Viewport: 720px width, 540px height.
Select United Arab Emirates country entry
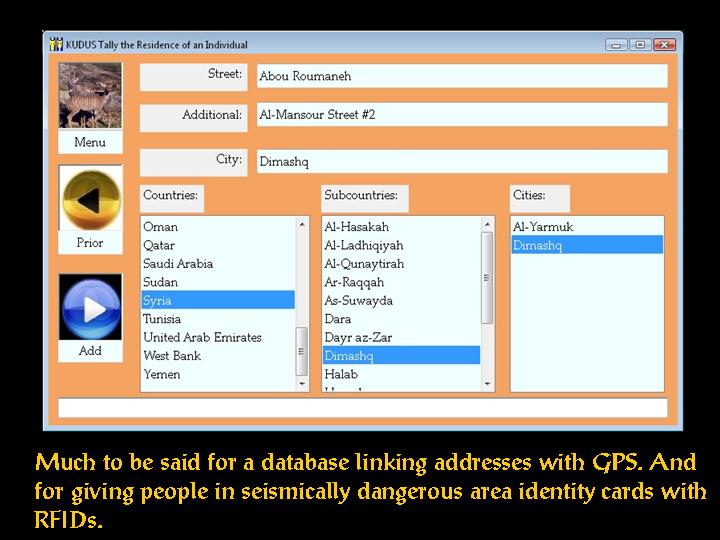point(202,337)
